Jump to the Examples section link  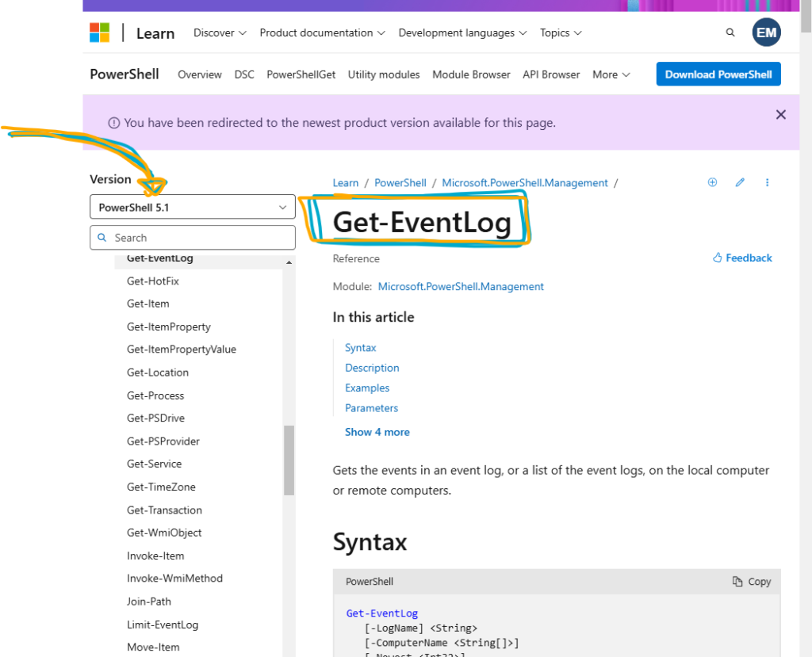[x=367, y=388]
